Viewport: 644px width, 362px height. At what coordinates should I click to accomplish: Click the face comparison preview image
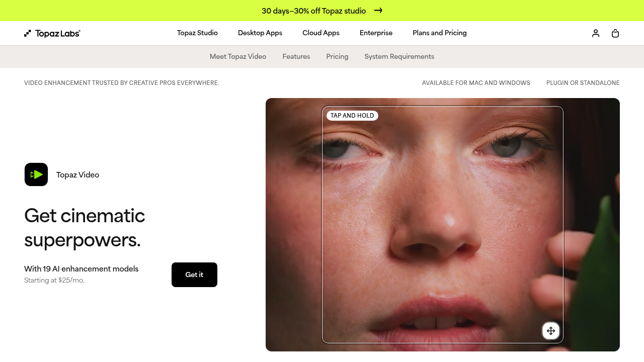pos(443,225)
